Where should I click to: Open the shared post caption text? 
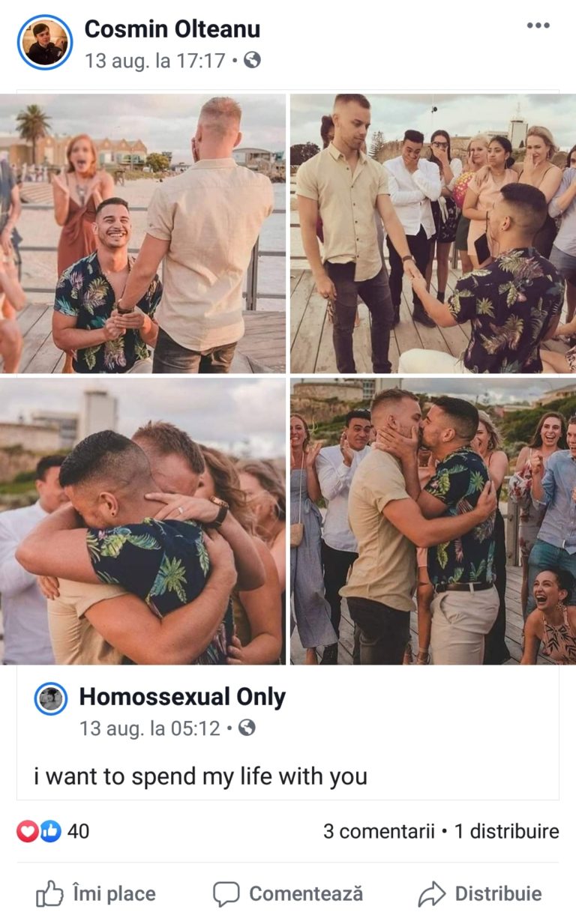pyautogui.click(x=200, y=776)
